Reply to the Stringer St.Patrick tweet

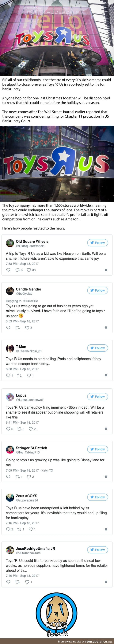coord(8,477)
